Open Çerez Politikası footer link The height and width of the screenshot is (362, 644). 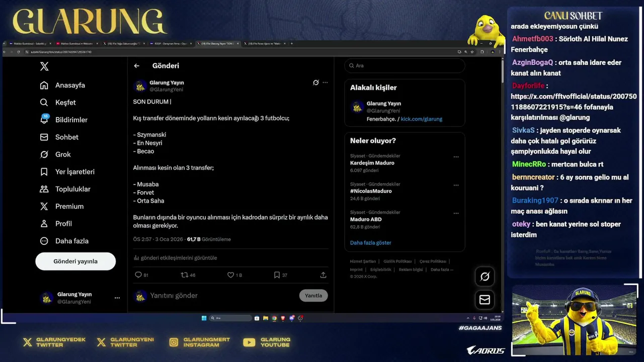pyautogui.click(x=433, y=261)
